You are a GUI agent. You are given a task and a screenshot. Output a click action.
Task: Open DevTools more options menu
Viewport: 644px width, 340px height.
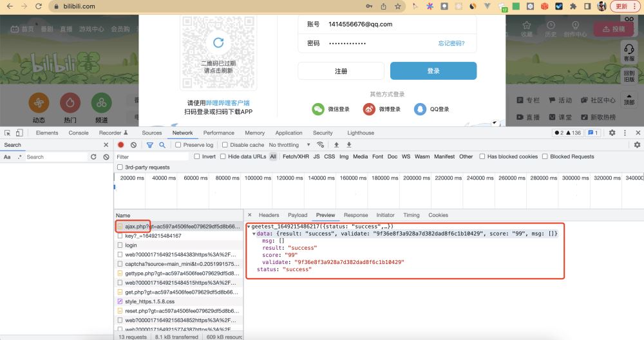tap(625, 133)
